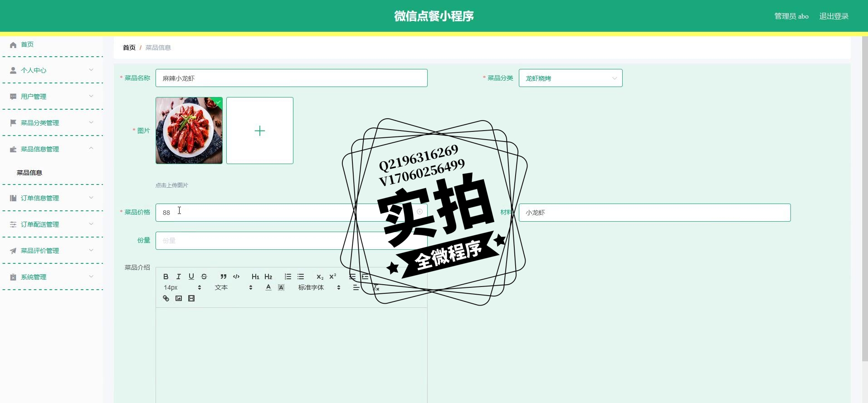Viewport: 868px width, 403px height.
Task: Insert a code block in editor
Action: click(236, 277)
